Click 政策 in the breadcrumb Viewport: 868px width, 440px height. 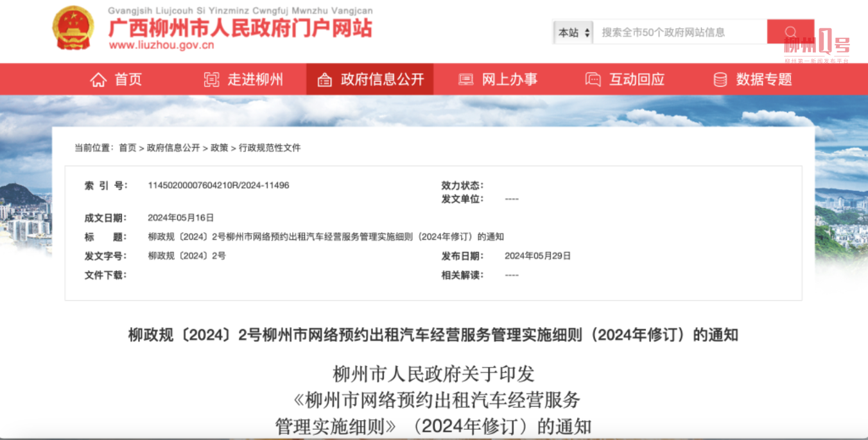[220, 148]
